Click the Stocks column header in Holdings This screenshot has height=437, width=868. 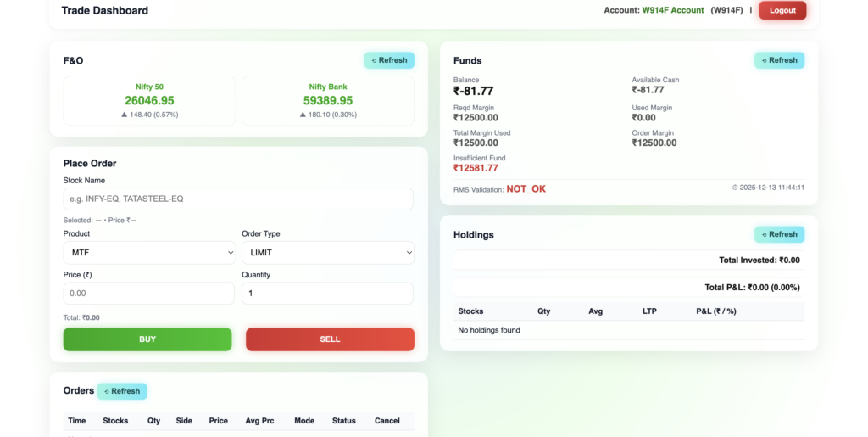tap(470, 311)
